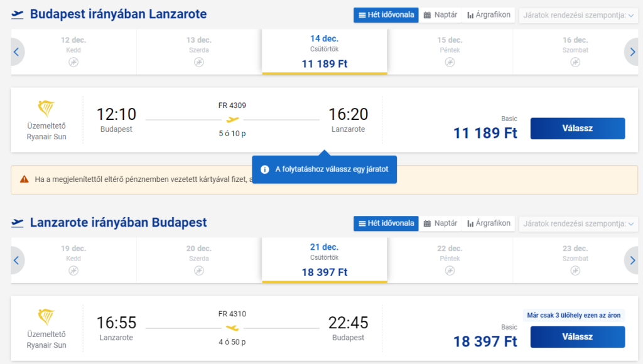Click the warning triangle icon in the currency notice
The width and height of the screenshot is (643, 364).
click(x=24, y=179)
